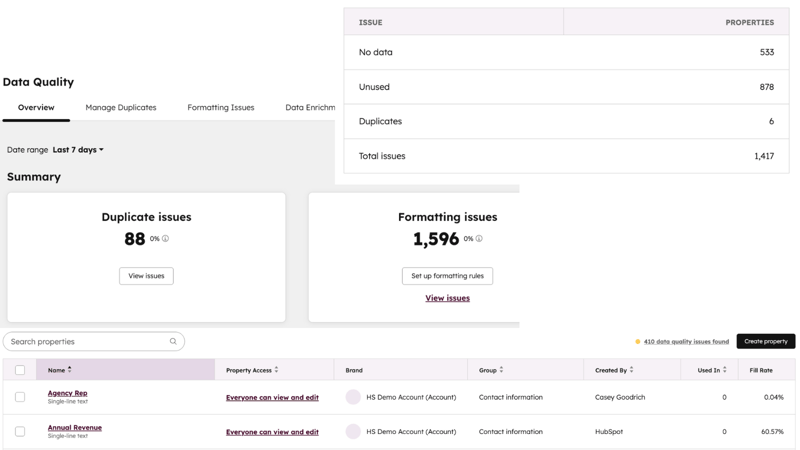
Task: Open the Last 7 days date range dropdown
Action: click(x=78, y=150)
